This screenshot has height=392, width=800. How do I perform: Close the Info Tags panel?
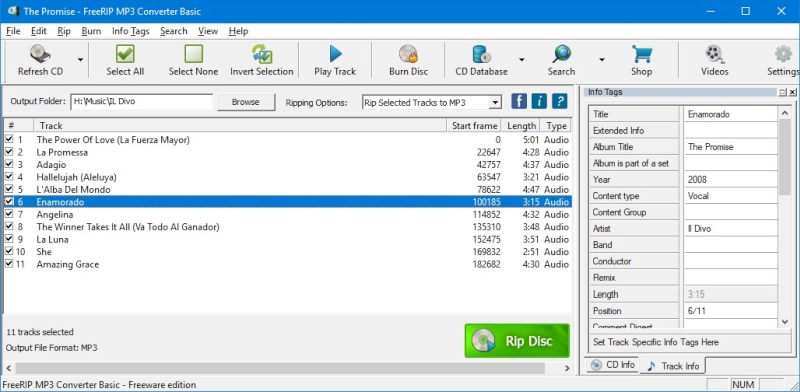click(x=792, y=92)
